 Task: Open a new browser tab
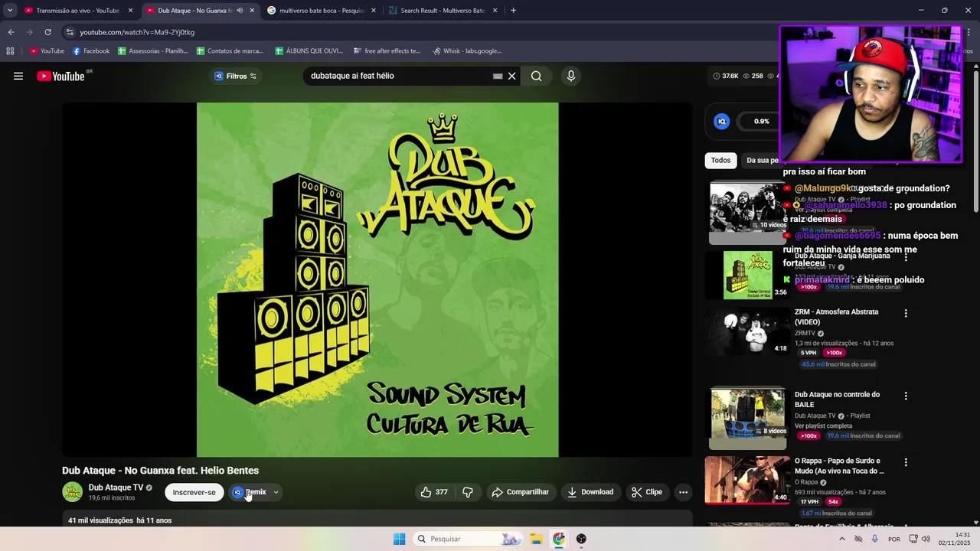click(x=513, y=11)
